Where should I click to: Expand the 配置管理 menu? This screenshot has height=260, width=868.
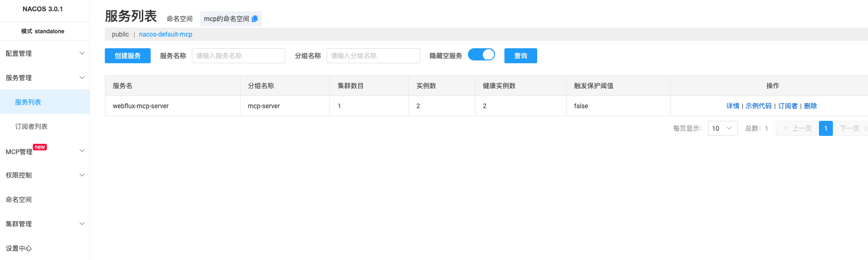click(x=44, y=53)
